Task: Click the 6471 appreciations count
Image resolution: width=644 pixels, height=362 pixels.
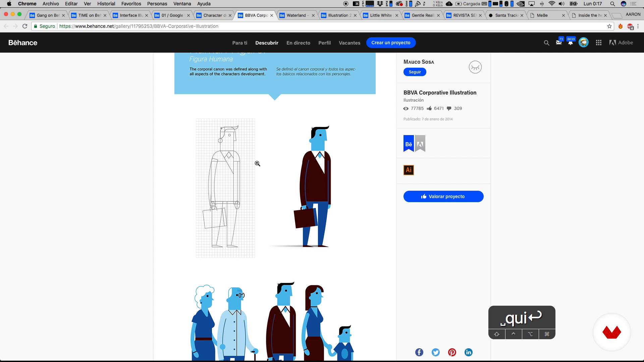Action: coord(435,108)
